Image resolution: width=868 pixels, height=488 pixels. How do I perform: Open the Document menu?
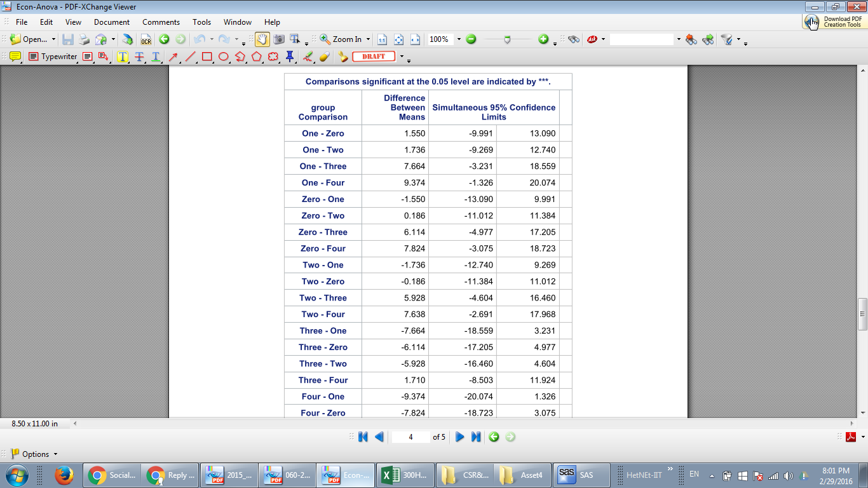pos(112,22)
